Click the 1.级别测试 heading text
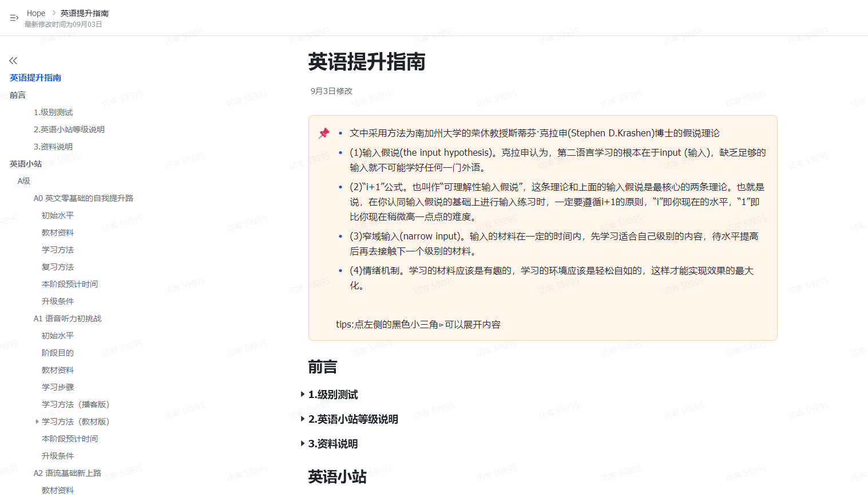 333,395
